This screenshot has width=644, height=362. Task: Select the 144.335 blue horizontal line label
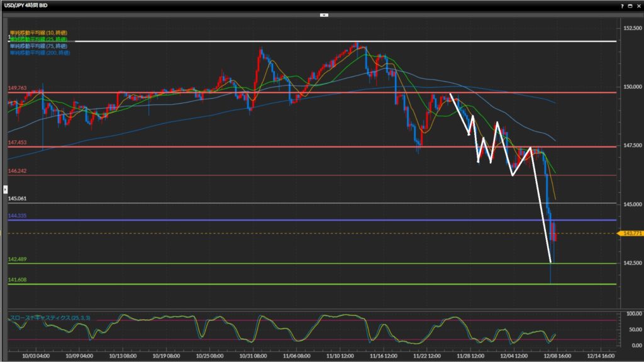(x=17, y=216)
